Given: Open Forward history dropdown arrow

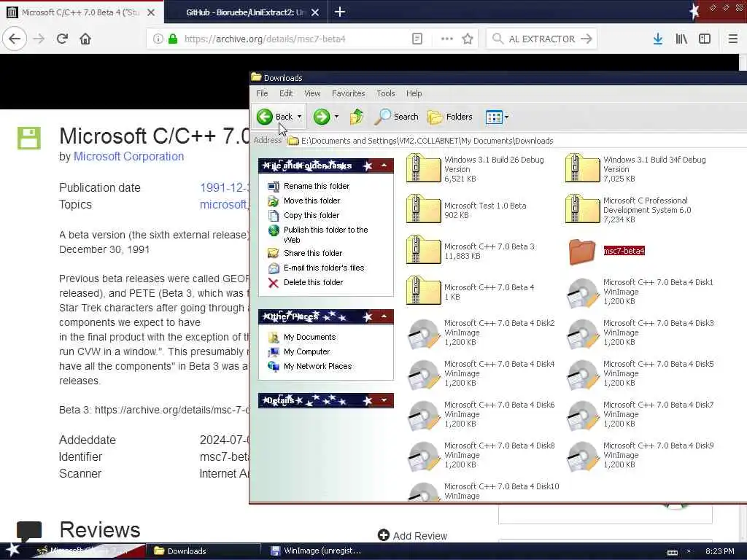Looking at the screenshot, I should (336, 117).
